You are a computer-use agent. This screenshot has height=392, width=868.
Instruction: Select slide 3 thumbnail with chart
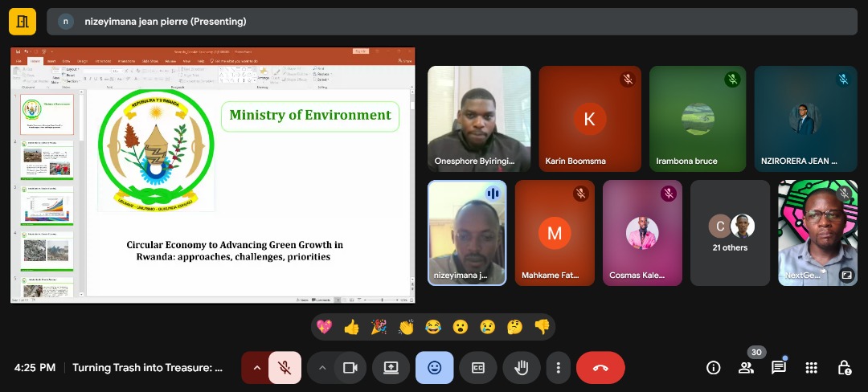tap(47, 205)
